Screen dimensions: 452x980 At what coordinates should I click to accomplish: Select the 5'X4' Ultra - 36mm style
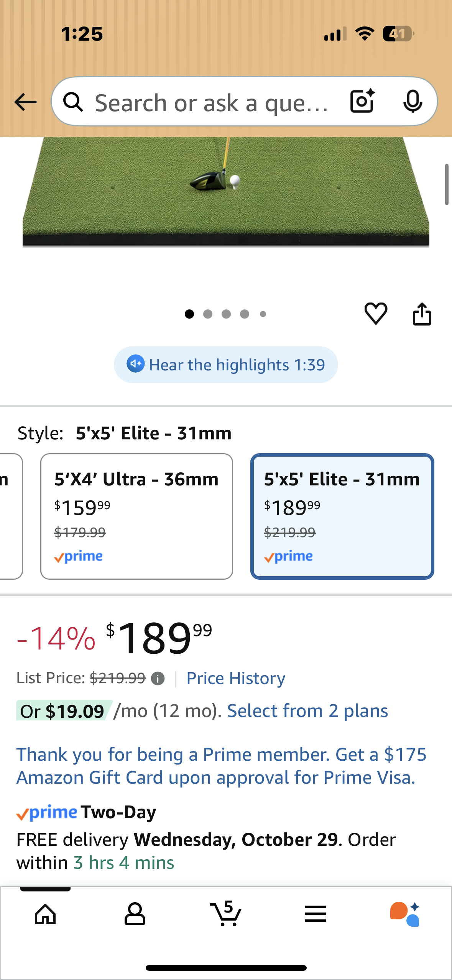136,516
